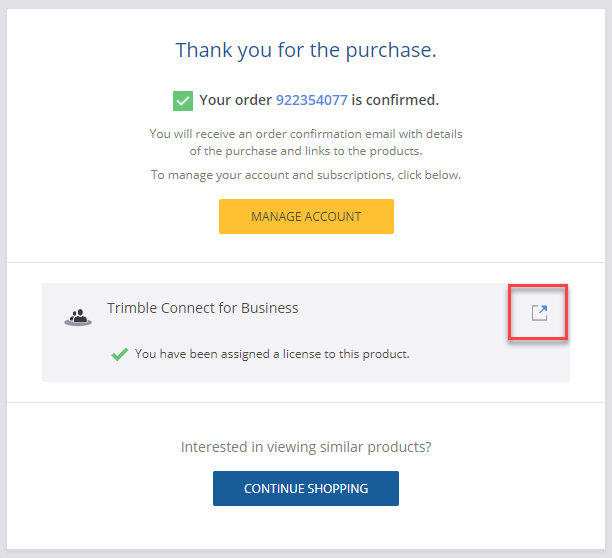
Task: Open product via the external-link arrow icon
Action: pos(539,313)
